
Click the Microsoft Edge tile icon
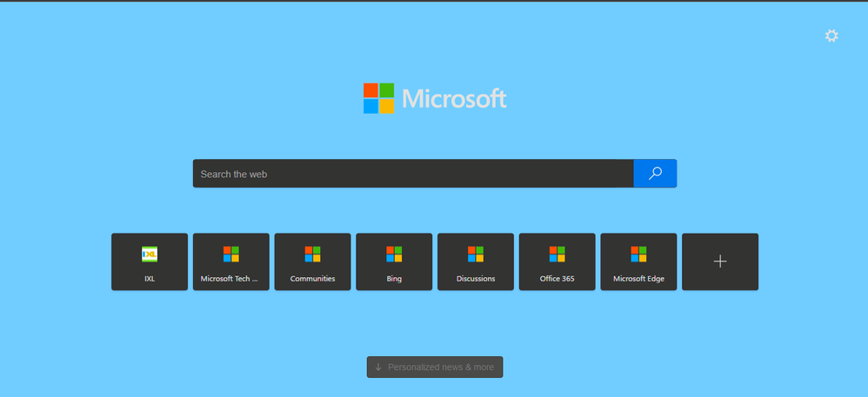(x=638, y=255)
